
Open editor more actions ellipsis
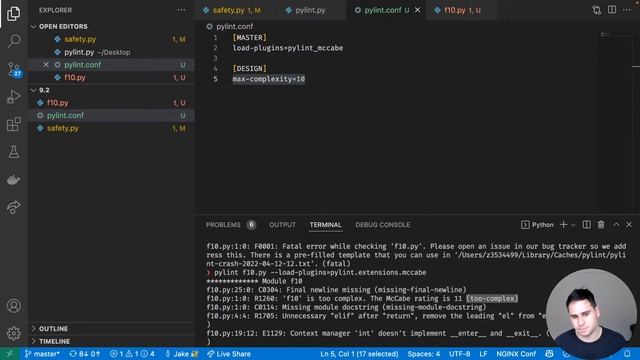[627, 10]
